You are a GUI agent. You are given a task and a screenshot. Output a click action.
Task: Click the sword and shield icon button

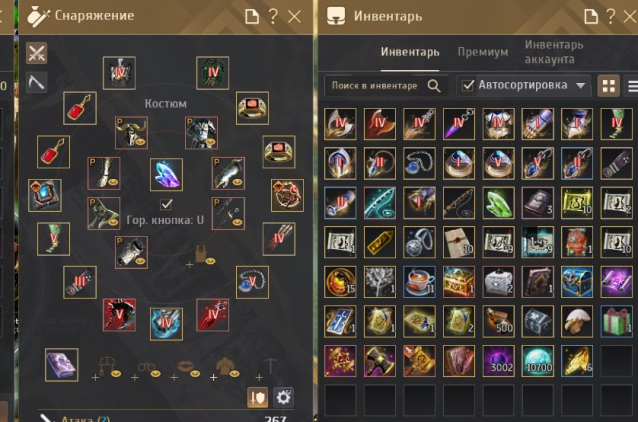[258, 397]
